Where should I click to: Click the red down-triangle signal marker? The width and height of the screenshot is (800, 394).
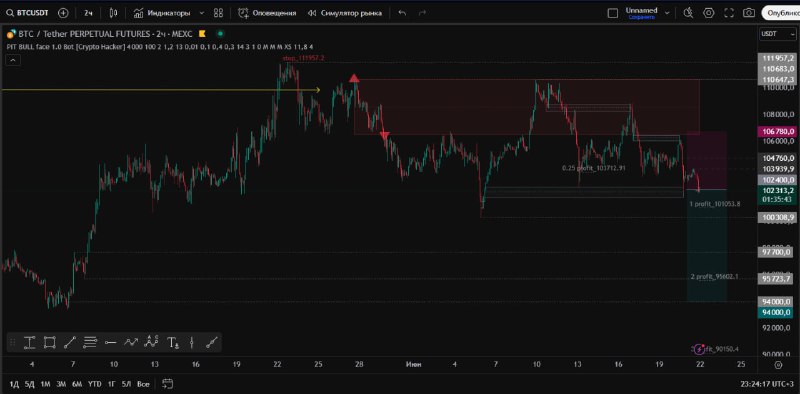click(385, 134)
